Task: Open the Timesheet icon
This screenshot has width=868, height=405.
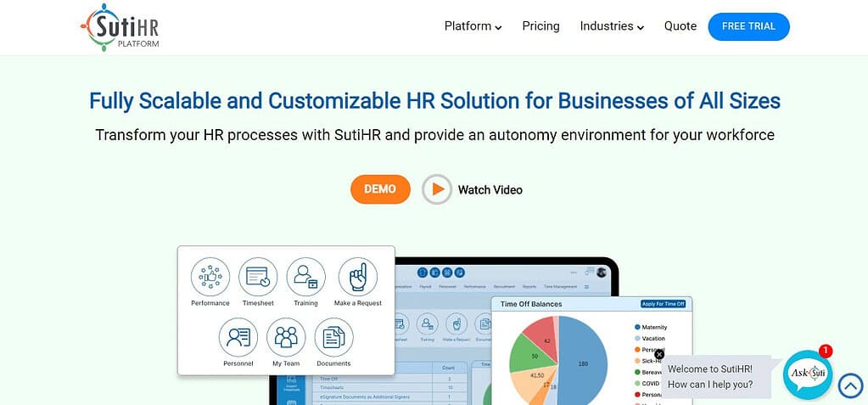Action: 258,277
